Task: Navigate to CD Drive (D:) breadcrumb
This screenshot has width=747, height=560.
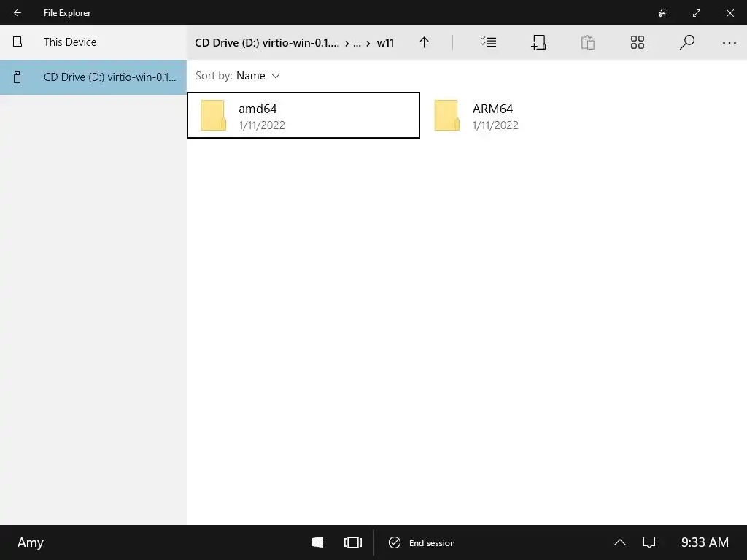Action: tap(267, 43)
